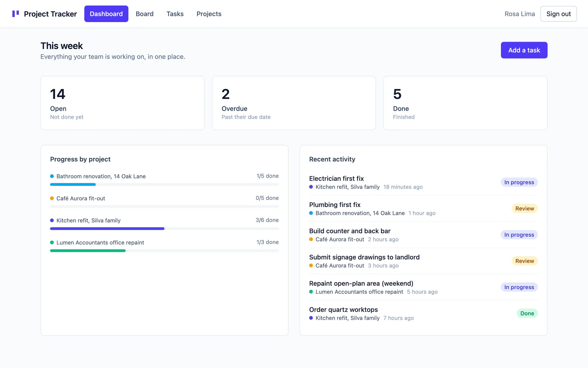Viewport: 588px width, 368px height.
Task: Switch to the Board tab
Action: point(145,14)
